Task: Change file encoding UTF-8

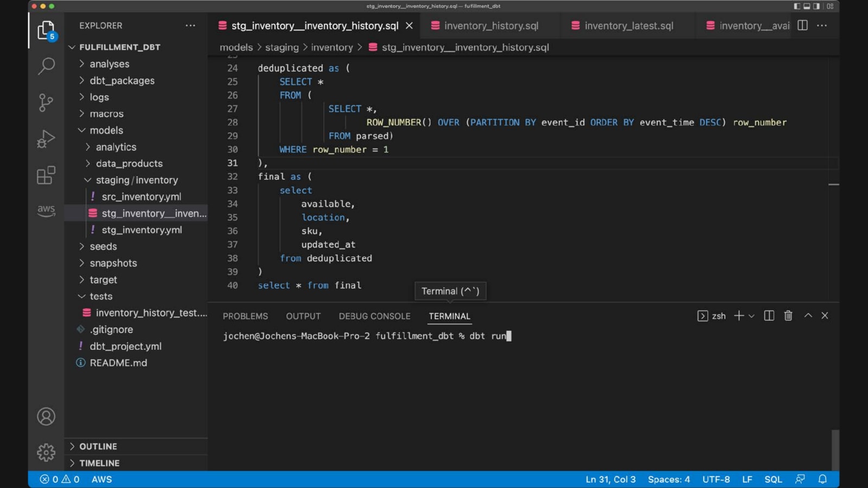Action: tap(716, 479)
